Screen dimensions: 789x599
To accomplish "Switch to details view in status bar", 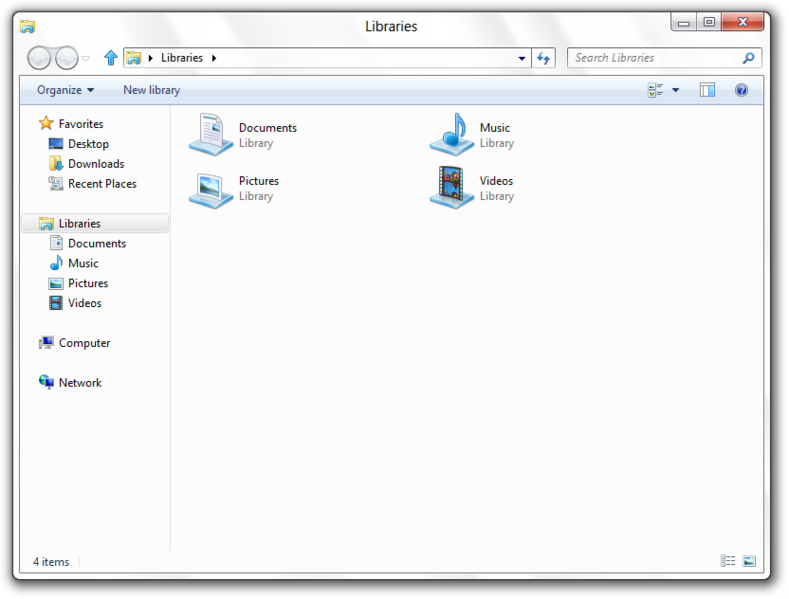I will [728, 561].
